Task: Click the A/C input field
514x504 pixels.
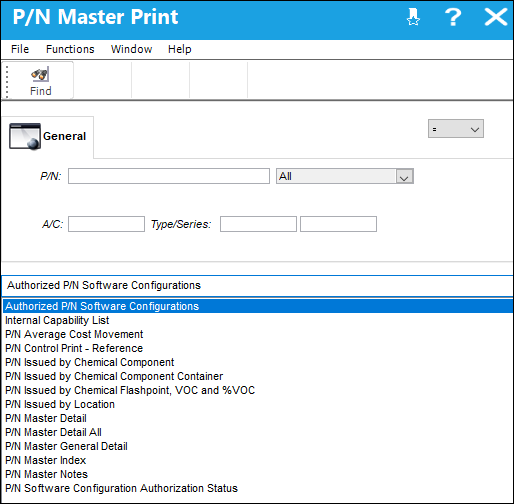Action: tap(106, 224)
